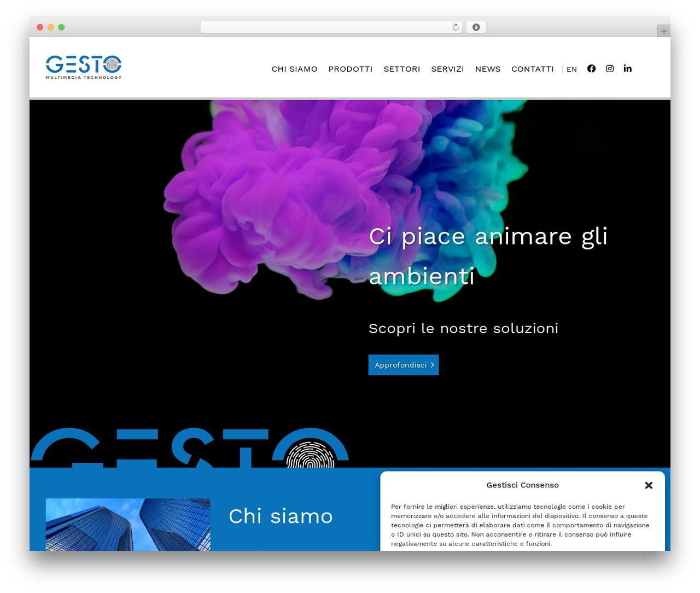Open a new browser tab with plus button

coord(664,31)
